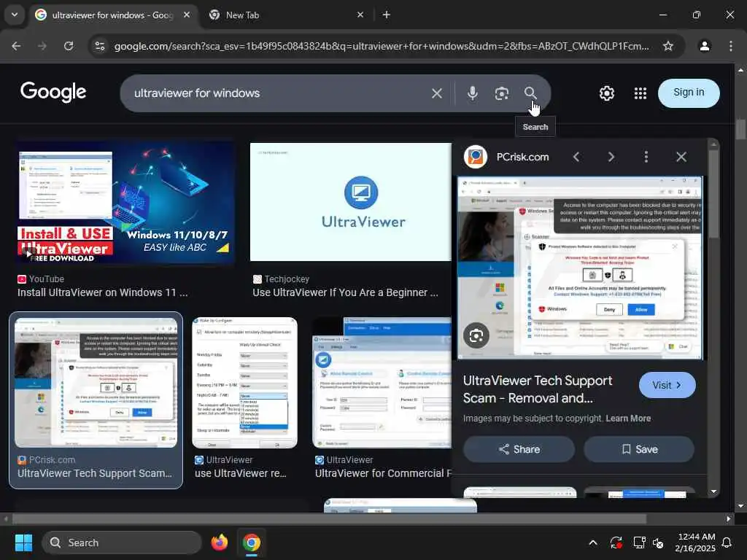Open UltraViewer for Commercial result title
This screenshot has width=747, height=560.
click(383, 473)
